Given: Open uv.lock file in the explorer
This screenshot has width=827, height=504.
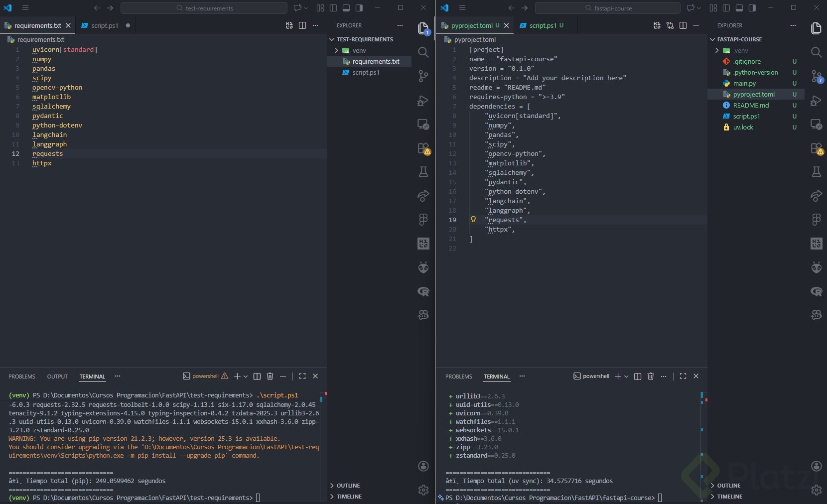Looking at the screenshot, I should click(743, 127).
